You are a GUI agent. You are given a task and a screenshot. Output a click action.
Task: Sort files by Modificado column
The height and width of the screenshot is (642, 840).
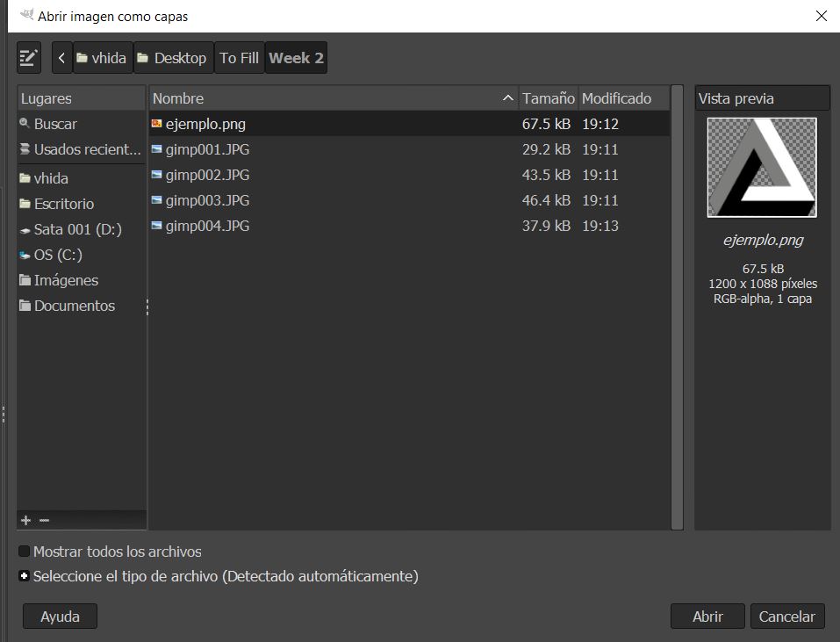(624, 98)
